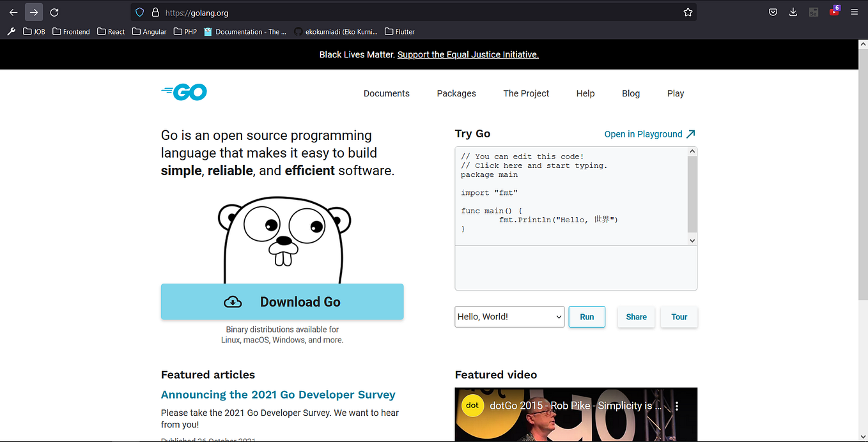The height and width of the screenshot is (442, 868).
Task: Open the Hello, World! example dropdown
Action: tap(509, 316)
